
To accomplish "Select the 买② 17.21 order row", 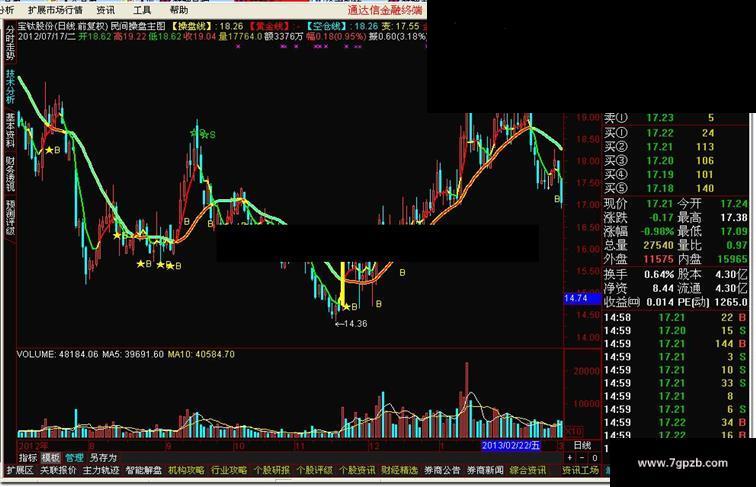I will tap(675, 147).
